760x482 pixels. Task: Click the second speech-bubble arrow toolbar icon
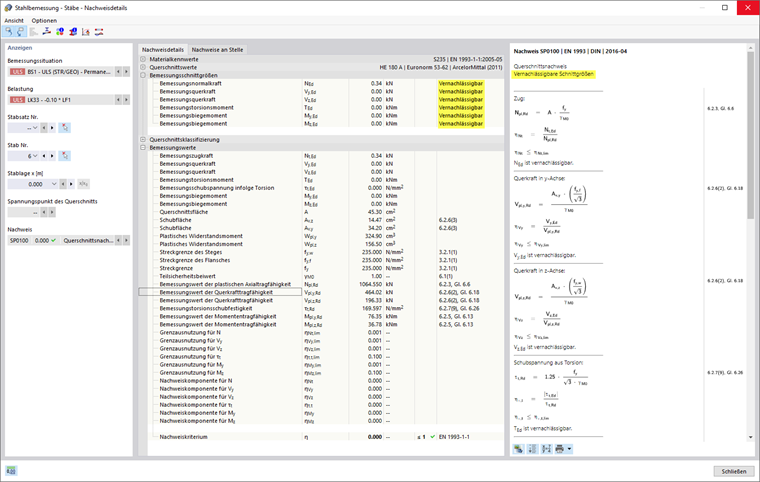[x=20, y=32]
